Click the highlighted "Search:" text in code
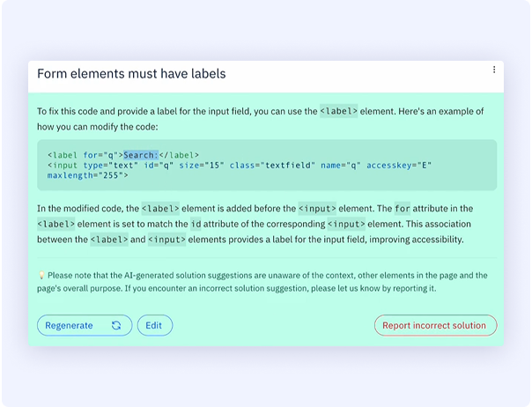Viewport: 532px width, 407px height. [141, 155]
